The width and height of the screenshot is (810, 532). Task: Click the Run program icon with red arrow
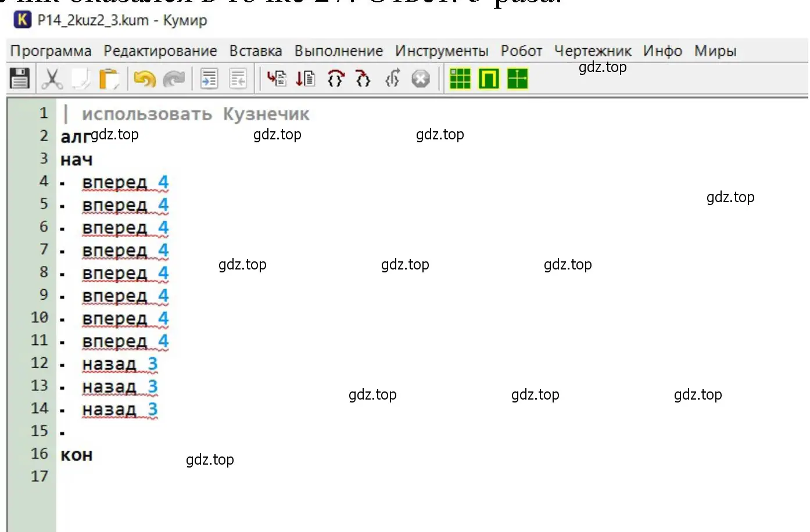point(277,78)
